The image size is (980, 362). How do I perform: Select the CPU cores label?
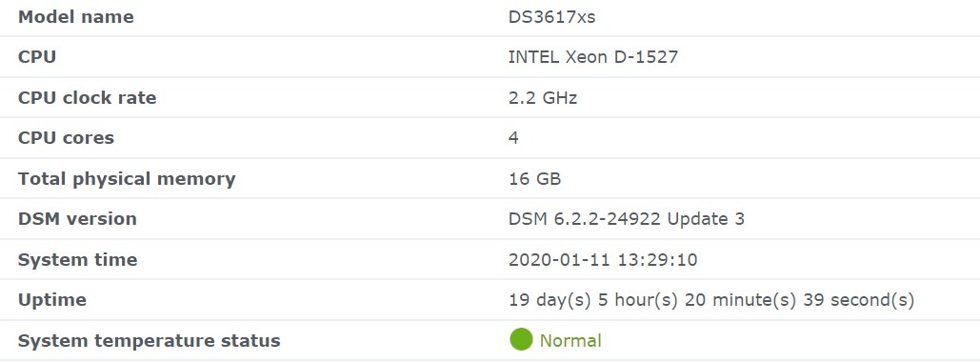pos(67,137)
